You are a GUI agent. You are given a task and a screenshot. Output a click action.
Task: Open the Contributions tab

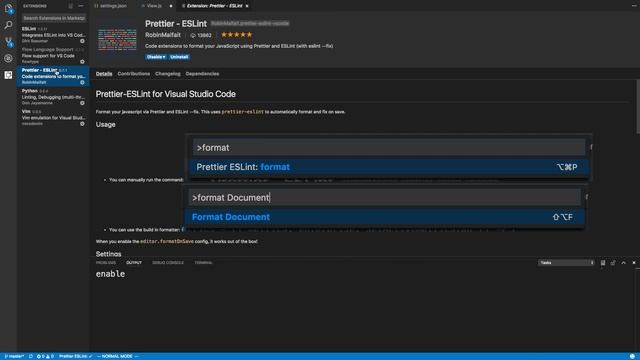133,74
